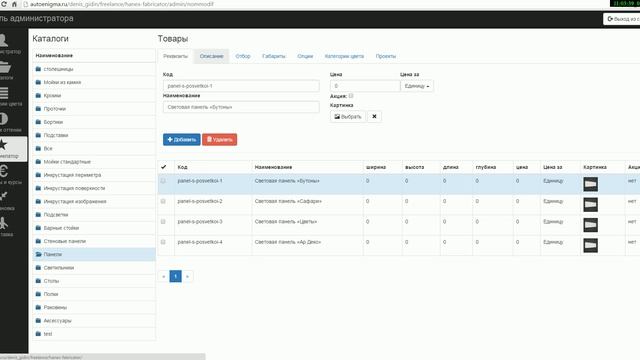Image resolution: width=640 pixels, height=360 pixels.
Task: Go to pagination page 1
Action: 176,276
